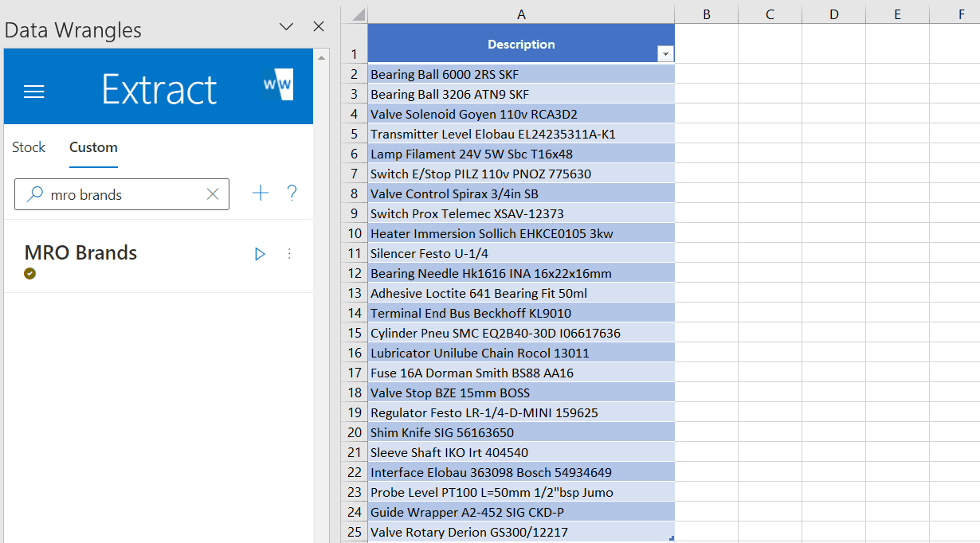
Task: Select cell Lamp Filament 24V 5W Sbc T16x48
Action: [x=521, y=154]
